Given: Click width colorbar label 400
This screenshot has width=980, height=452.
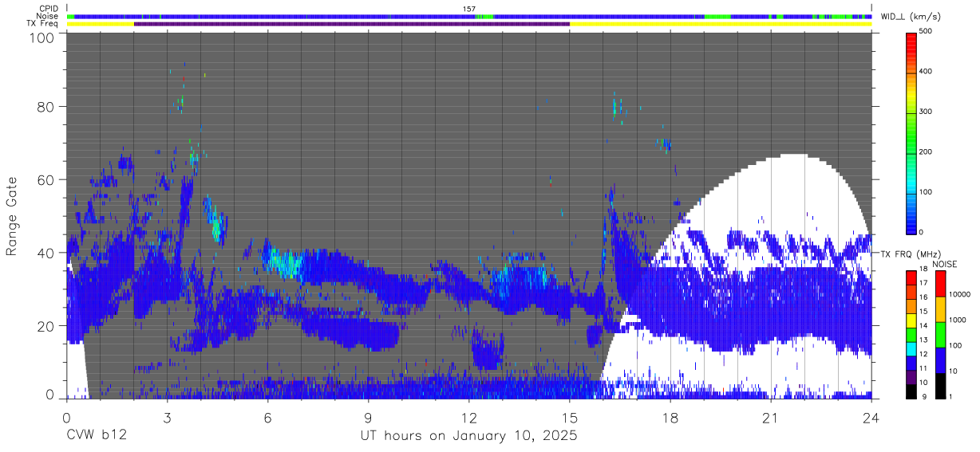Looking at the screenshot, I should 926,72.
